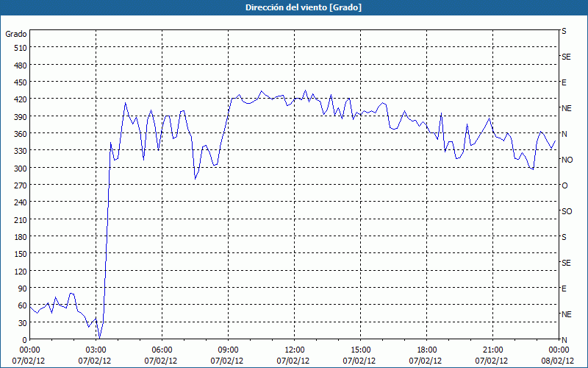Screen dimensions: 588x368
Task: Click the "Grado" y-axis unit label
Action: tap(16, 34)
